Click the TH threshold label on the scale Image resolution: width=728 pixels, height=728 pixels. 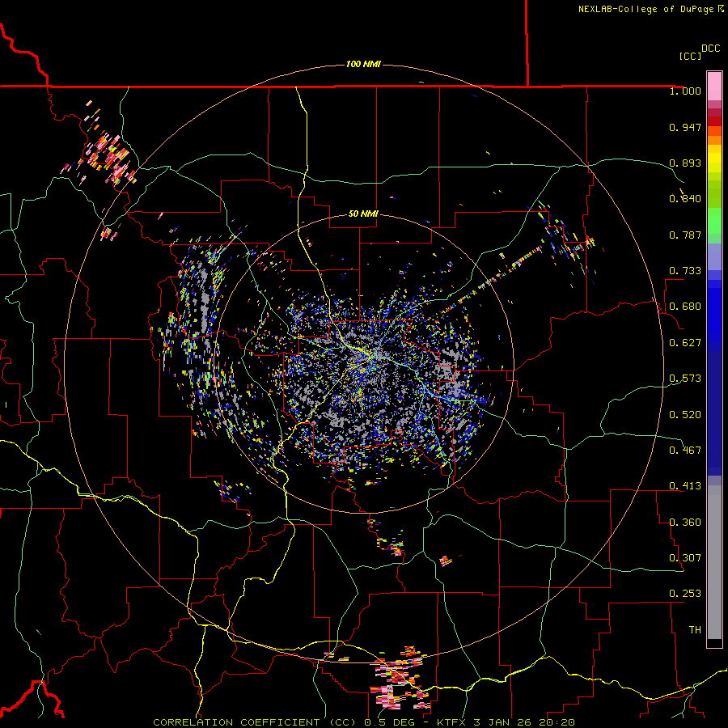(x=695, y=630)
